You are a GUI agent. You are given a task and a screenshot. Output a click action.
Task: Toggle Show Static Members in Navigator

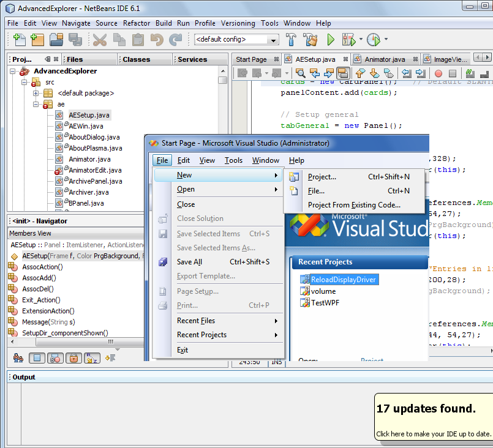(x=55, y=358)
